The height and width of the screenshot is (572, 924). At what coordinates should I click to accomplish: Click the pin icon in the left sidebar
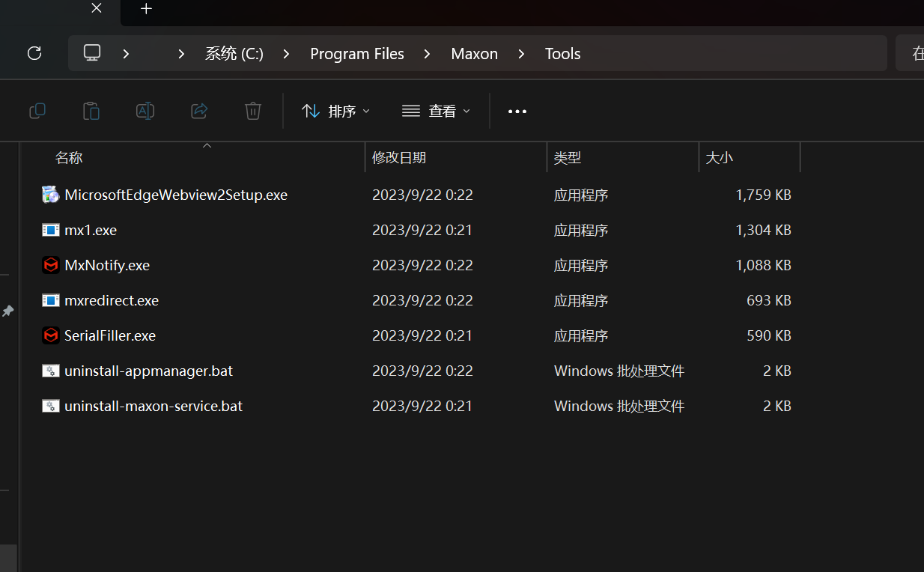coord(7,311)
